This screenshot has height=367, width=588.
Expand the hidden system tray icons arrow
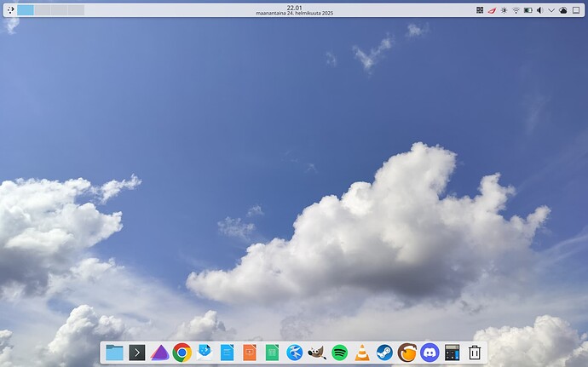click(551, 10)
